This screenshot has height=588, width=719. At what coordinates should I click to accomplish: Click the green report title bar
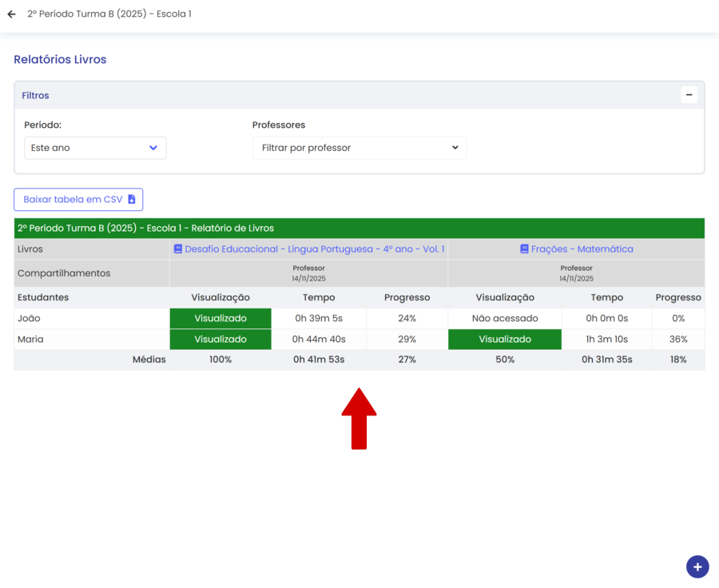coord(359,228)
